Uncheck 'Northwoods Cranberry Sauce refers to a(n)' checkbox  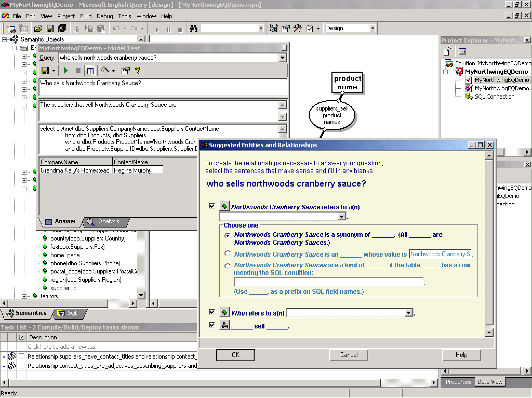(x=212, y=206)
